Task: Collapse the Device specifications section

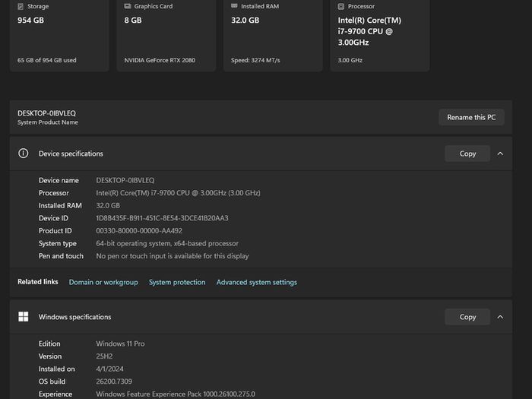Action: click(x=500, y=154)
